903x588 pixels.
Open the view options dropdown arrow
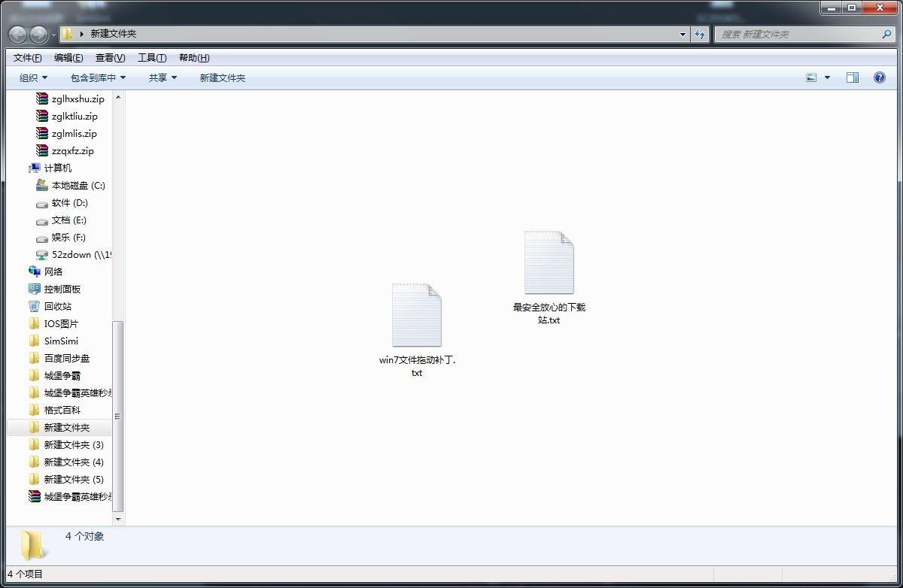[828, 77]
